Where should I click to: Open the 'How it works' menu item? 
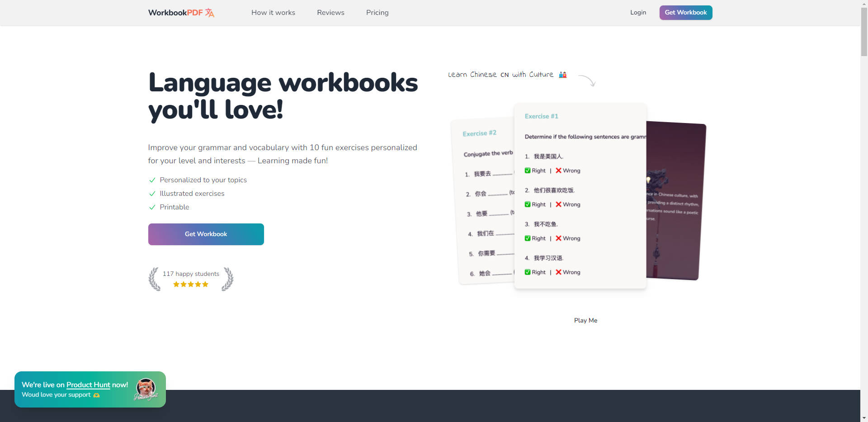pos(273,12)
